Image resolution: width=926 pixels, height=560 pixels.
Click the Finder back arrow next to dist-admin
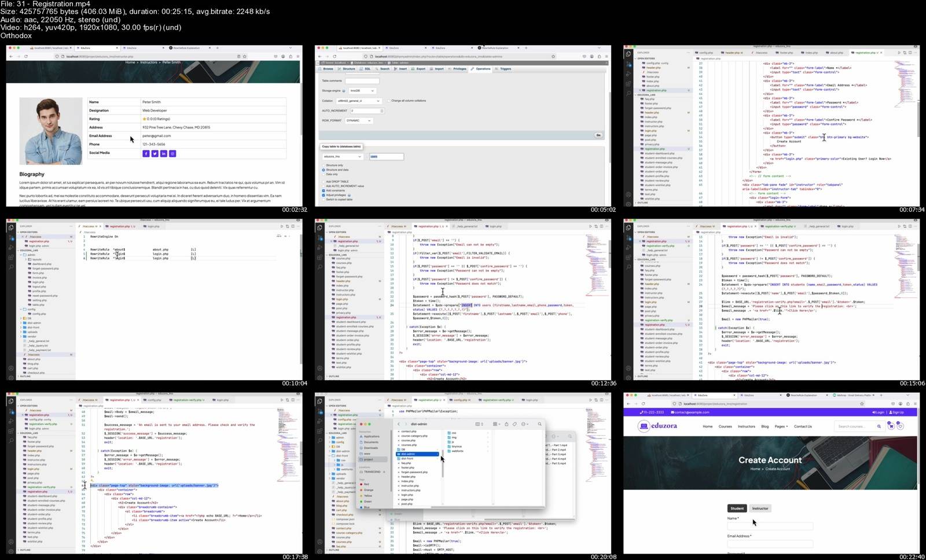pos(399,424)
